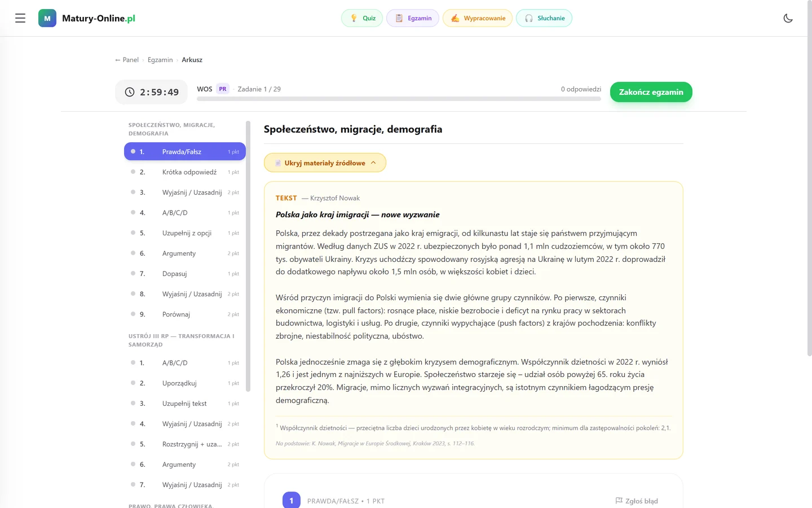Switch to the Egzamin section label
This screenshot has height=508, width=812.
click(420, 18)
